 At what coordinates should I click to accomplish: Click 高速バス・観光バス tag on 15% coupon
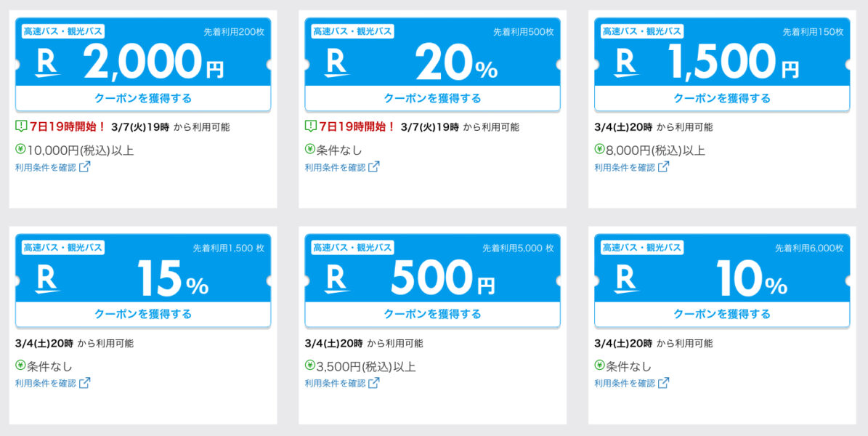pyautogui.click(x=63, y=248)
